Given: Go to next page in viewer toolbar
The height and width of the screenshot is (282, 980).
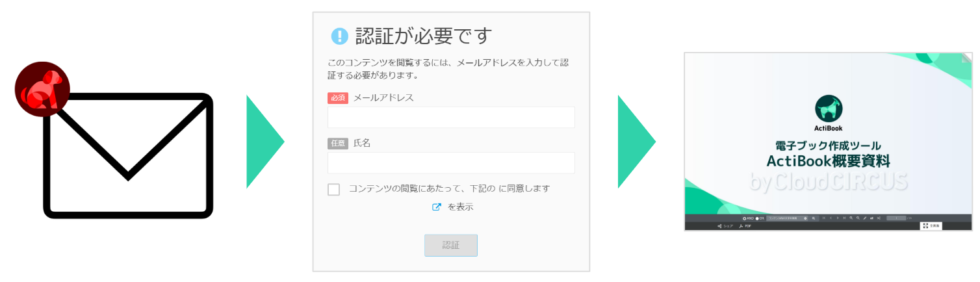Looking at the screenshot, I should pyautogui.click(x=838, y=218).
